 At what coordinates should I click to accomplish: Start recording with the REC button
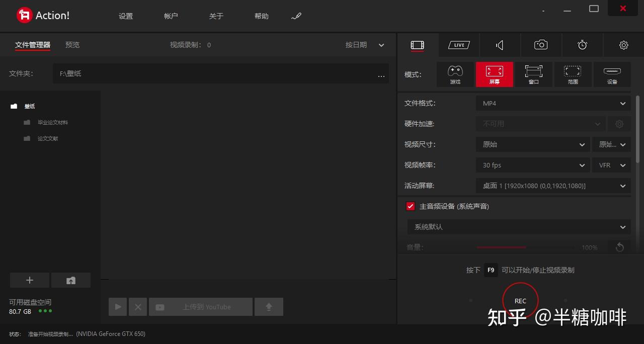[x=520, y=301]
